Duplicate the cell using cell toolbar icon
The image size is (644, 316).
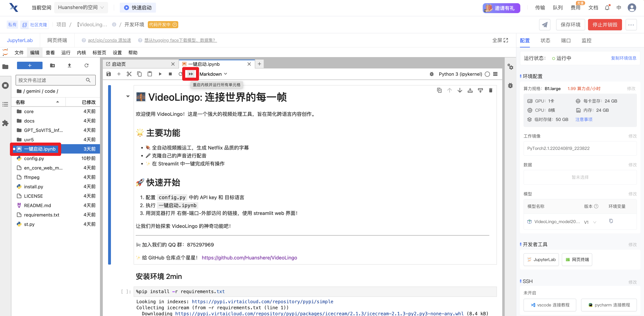439,90
